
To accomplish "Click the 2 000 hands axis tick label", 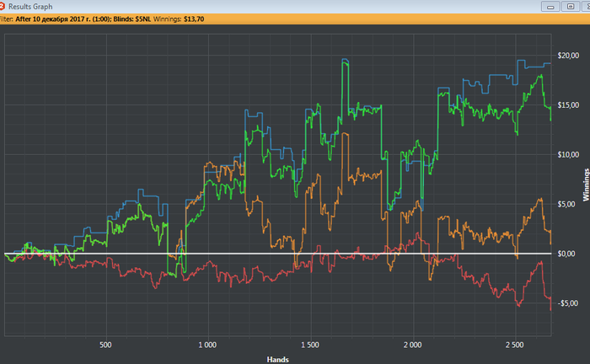I will coord(412,345).
